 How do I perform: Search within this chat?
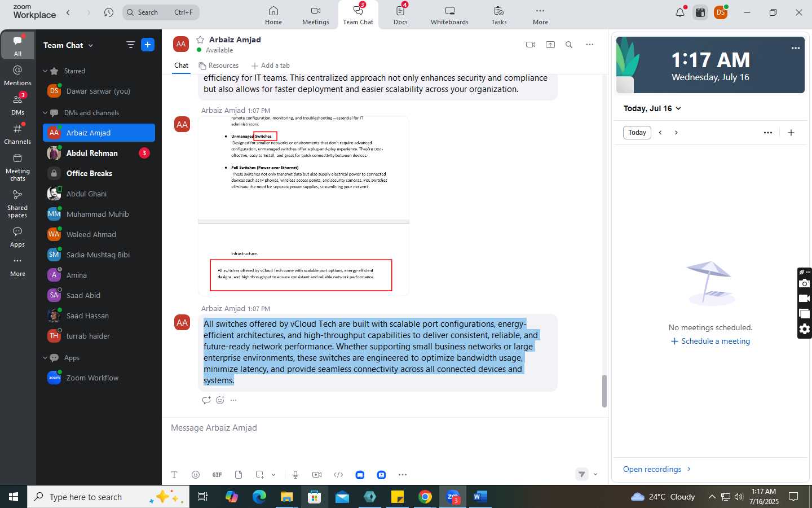point(569,45)
